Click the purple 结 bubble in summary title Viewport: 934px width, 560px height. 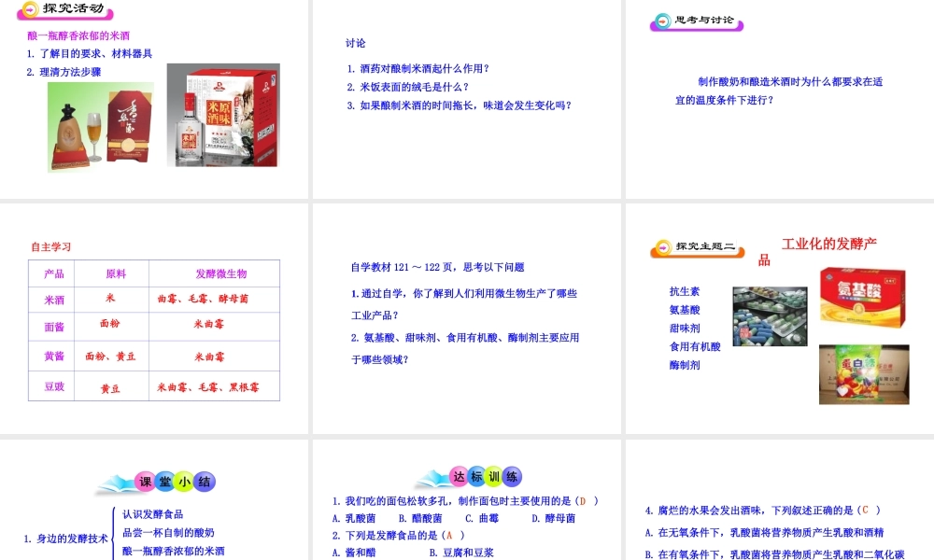(205, 482)
